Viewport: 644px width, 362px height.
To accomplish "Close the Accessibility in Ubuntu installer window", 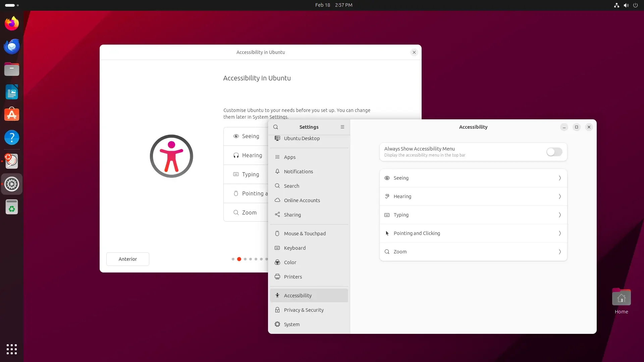I will 414,52.
